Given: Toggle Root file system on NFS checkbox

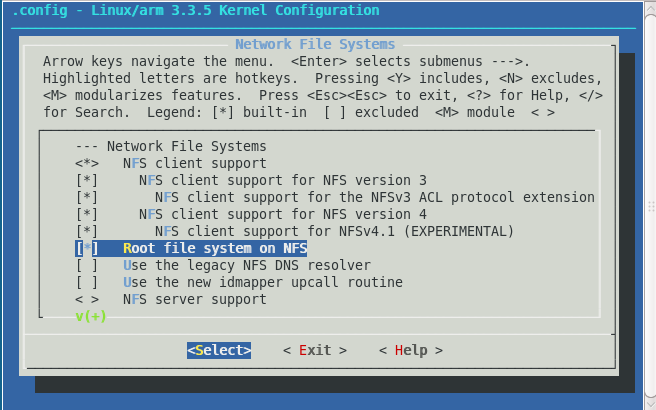Looking at the screenshot, I should [87, 249].
